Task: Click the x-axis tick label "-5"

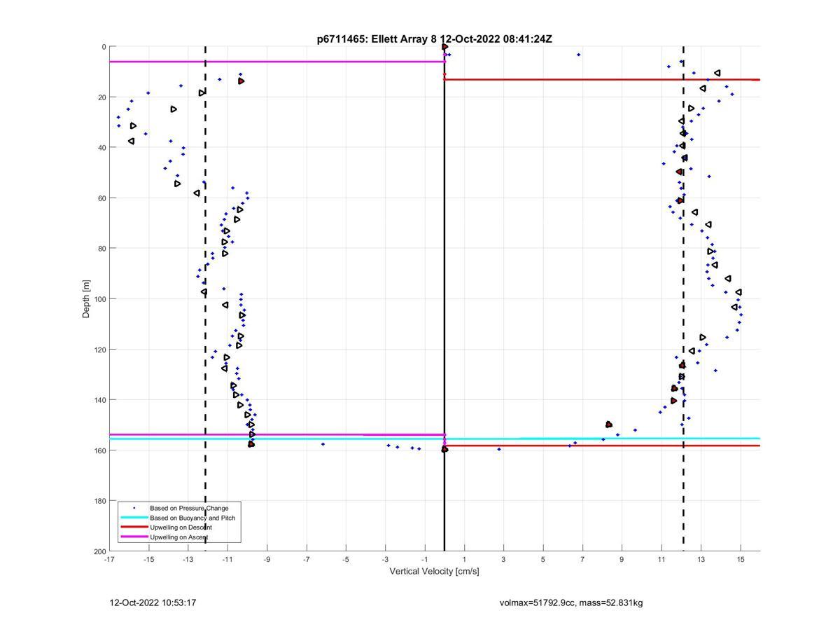Action: click(x=346, y=559)
